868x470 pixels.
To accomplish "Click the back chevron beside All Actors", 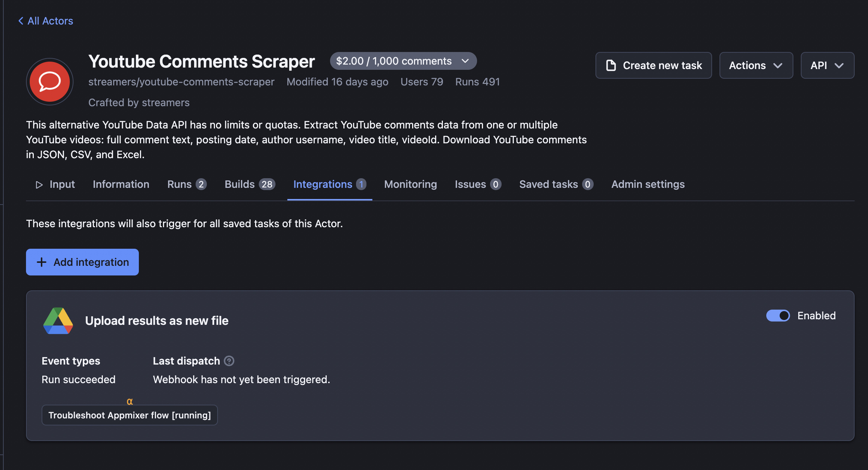I will click(20, 21).
